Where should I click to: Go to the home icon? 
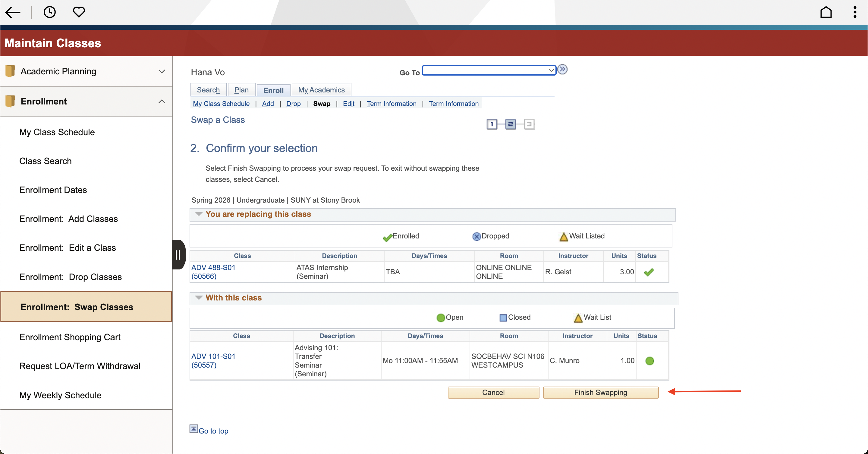coord(826,12)
